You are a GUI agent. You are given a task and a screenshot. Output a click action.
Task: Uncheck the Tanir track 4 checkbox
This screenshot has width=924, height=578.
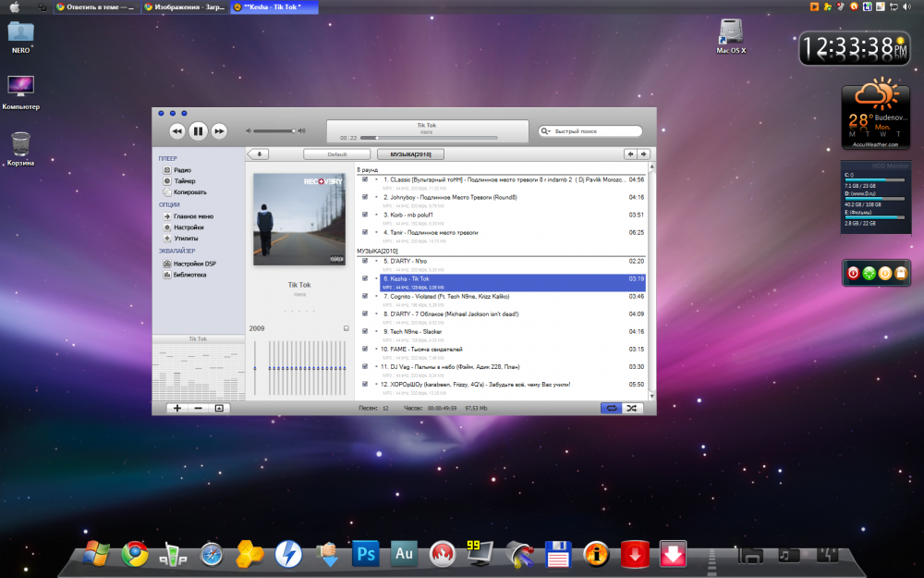coord(365,232)
